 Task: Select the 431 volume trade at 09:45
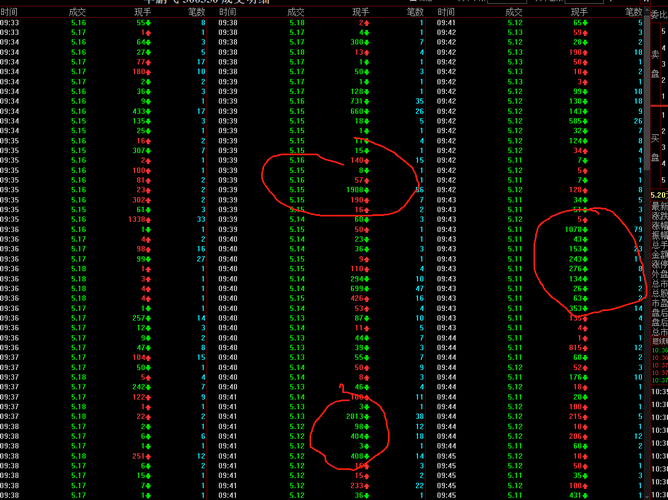coord(579,495)
